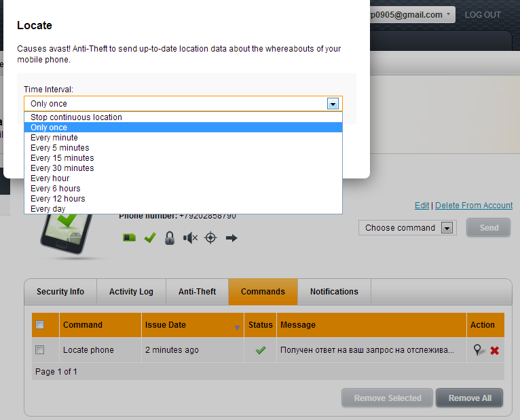This screenshot has width=520, height=420.
Task: Click the map pin icon in Action column
Action: 479,350
